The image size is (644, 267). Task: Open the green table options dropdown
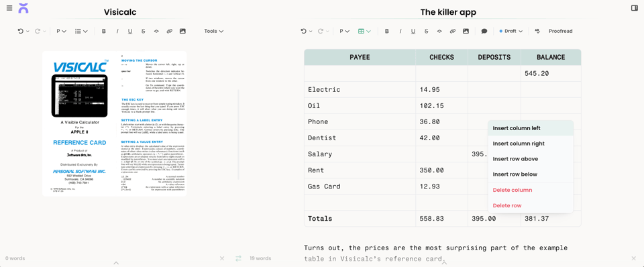click(364, 32)
